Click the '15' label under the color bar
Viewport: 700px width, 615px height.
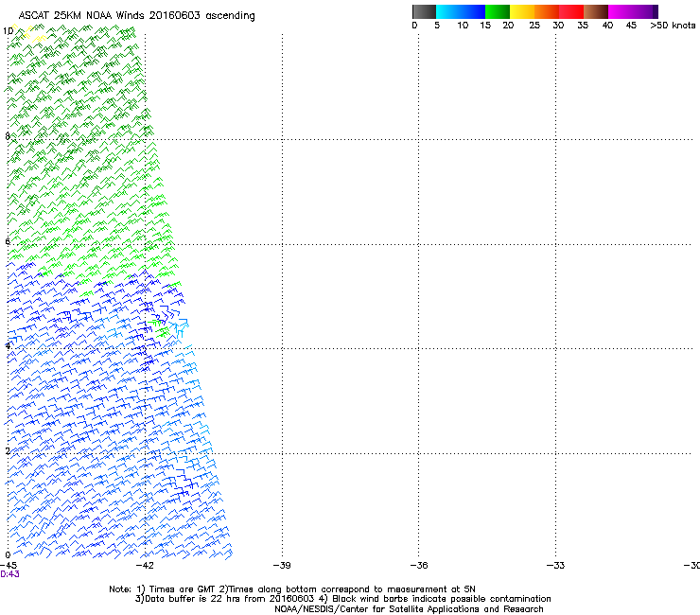(485, 26)
